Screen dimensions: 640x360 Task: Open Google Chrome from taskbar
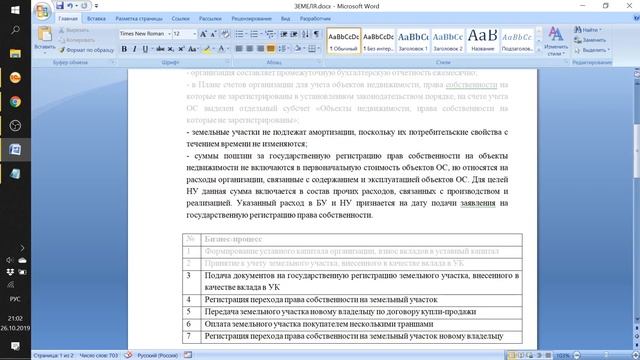tap(15, 102)
